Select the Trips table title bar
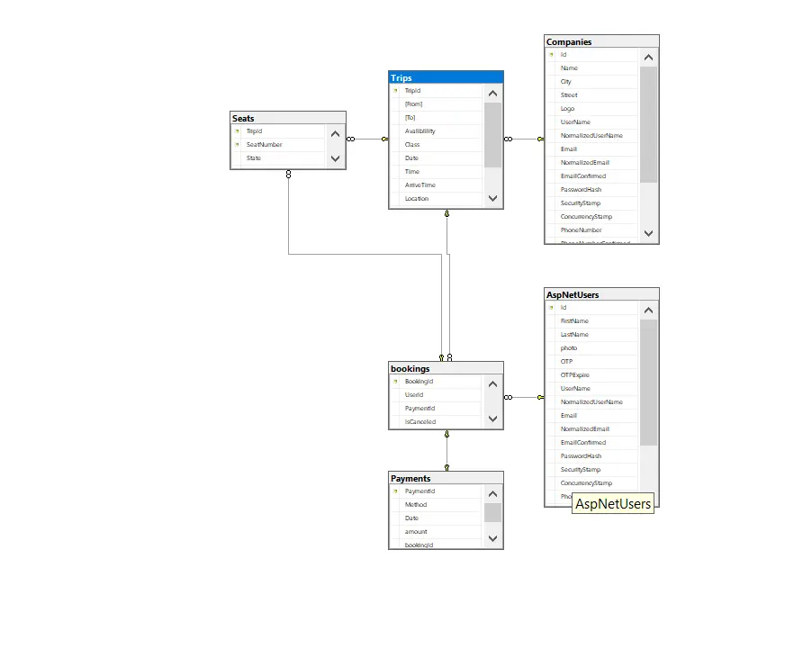The image size is (812, 649). 446,77
